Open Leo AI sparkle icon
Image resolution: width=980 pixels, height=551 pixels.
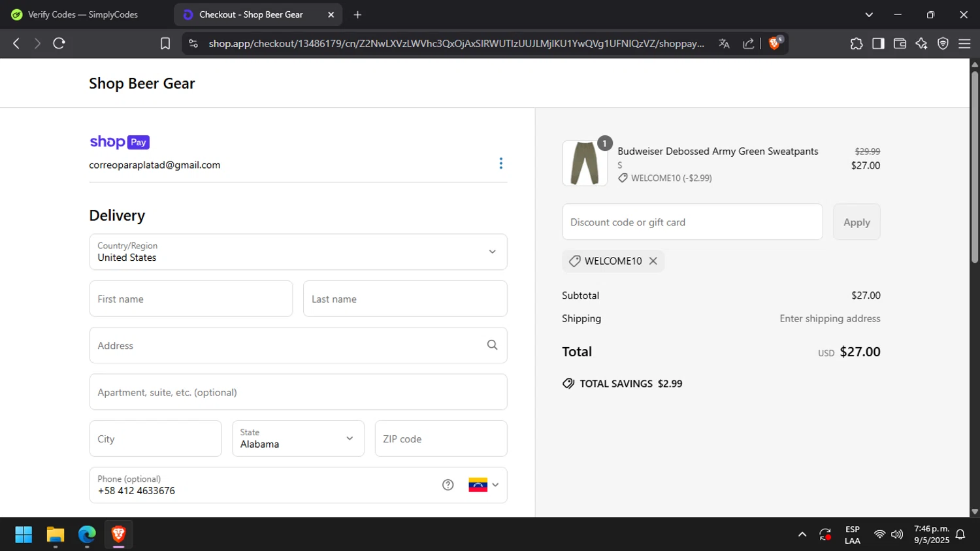coord(921,43)
